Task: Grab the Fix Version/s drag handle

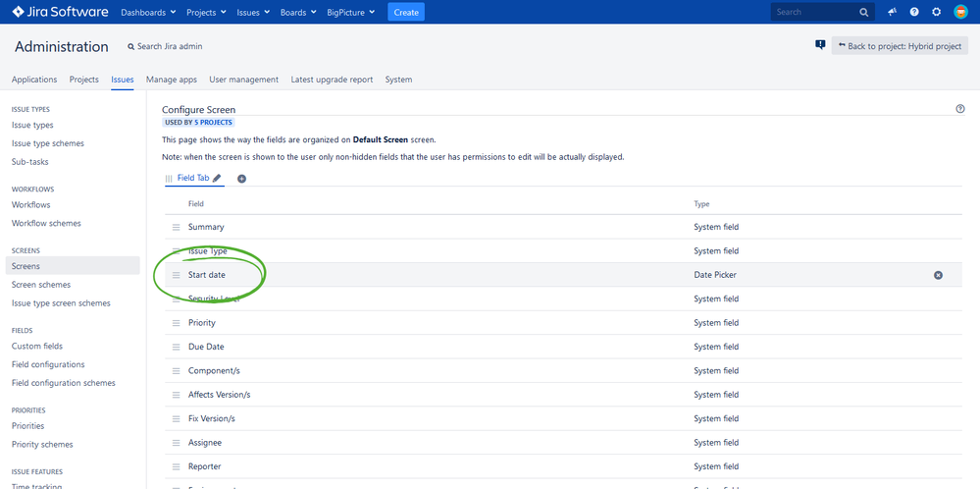Action: tap(177, 418)
